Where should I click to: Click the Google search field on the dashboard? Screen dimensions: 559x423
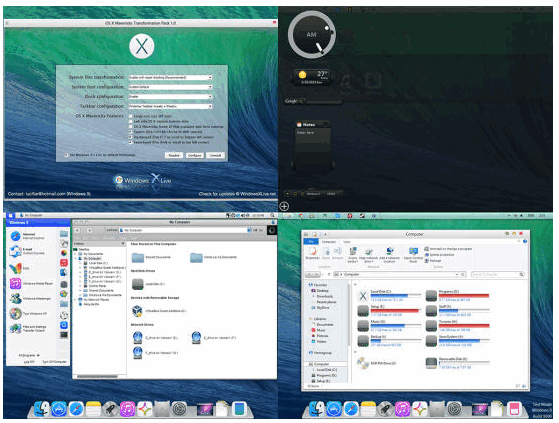click(323, 101)
